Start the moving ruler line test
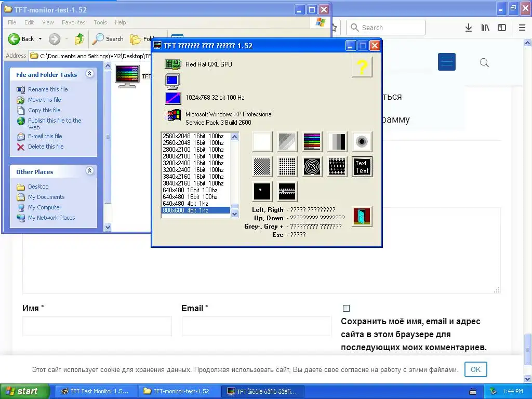The image size is (532, 399). click(287, 191)
